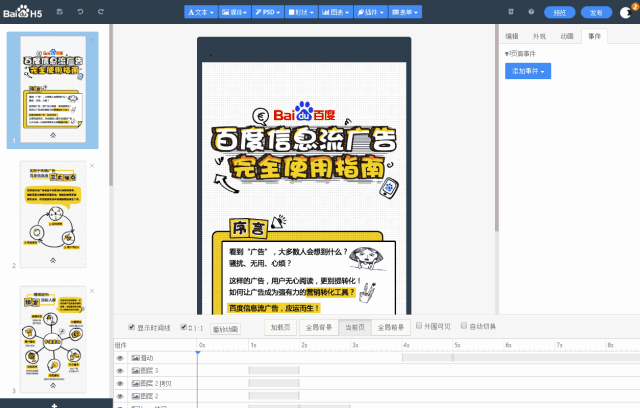Switch to the 编辑 edit tab
Viewport: 640px width, 408px height.
(x=512, y=36)
